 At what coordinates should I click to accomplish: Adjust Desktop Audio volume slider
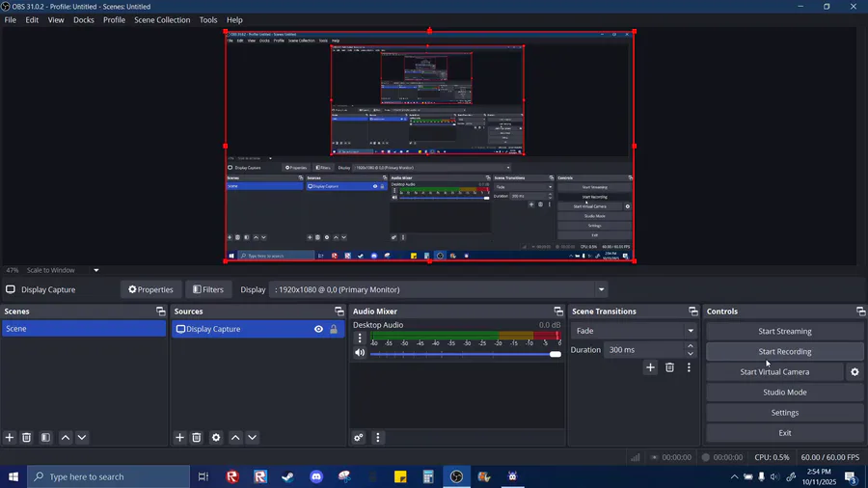(x=465, y=354)
